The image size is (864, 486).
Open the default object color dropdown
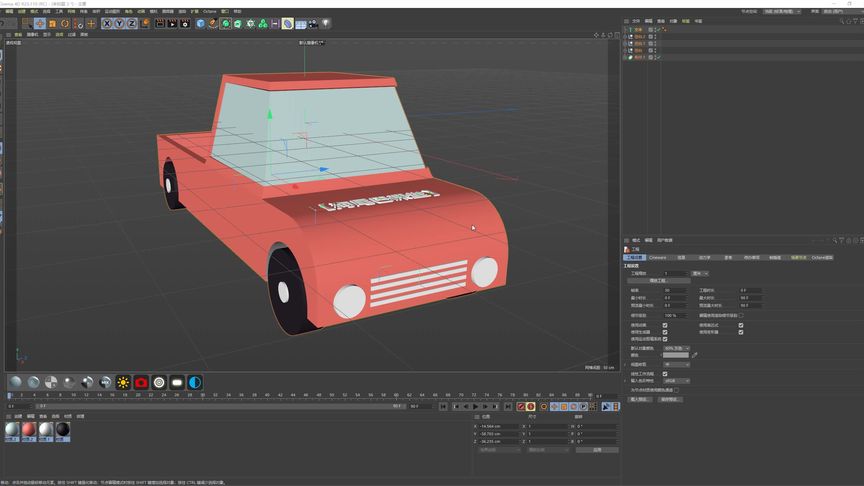(x=678, y=348)
